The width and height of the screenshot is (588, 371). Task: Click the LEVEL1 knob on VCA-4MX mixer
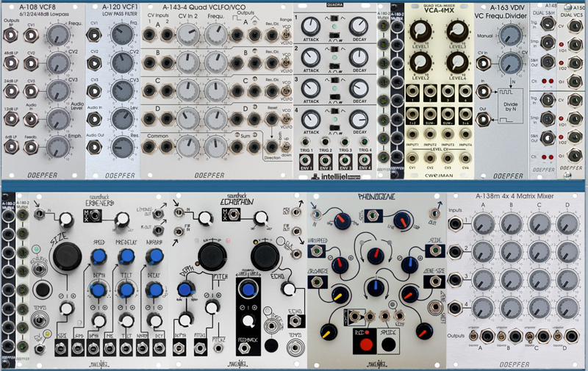coord(422,31)
